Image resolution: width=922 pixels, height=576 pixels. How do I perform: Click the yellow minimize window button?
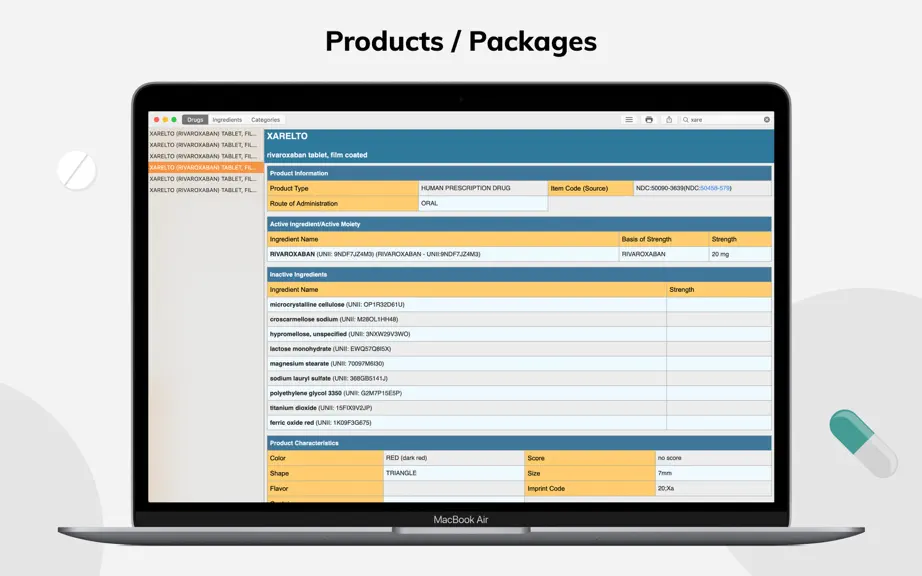[x=165, y=119]
